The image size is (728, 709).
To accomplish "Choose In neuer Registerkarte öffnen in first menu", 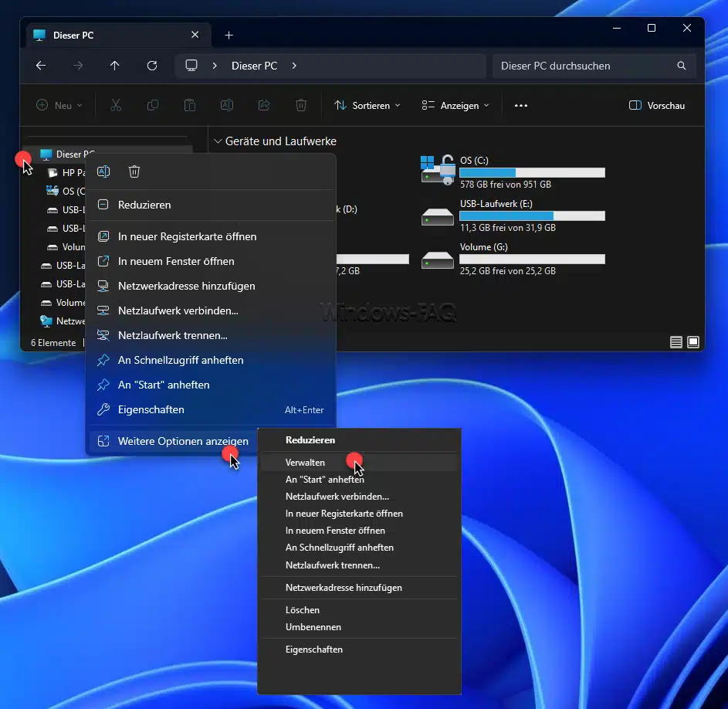I will tap(212, 236).
